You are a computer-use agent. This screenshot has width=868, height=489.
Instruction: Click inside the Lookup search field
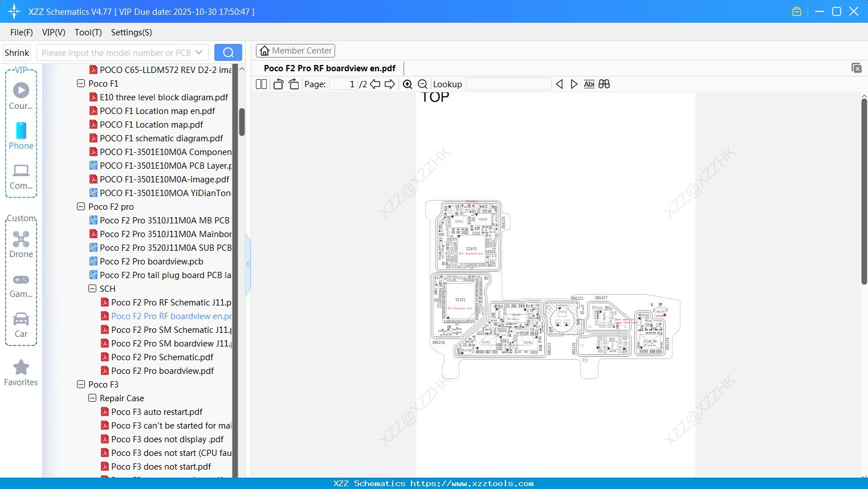click(x=507, y=84)
